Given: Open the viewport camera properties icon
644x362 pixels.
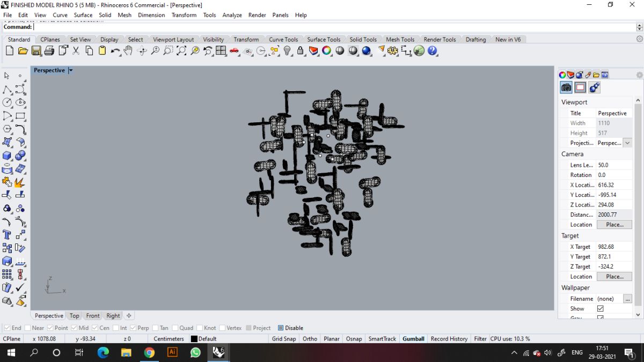Looking at the screenshot, I should click(566, 87).
